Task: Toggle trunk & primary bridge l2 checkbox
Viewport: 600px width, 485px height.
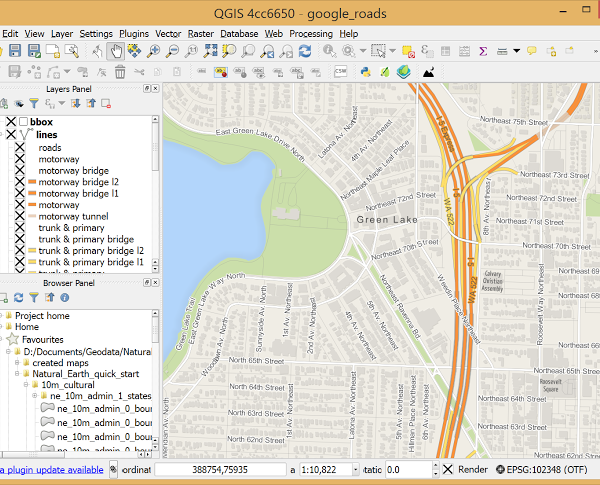Action: click(x=20, y=250)
